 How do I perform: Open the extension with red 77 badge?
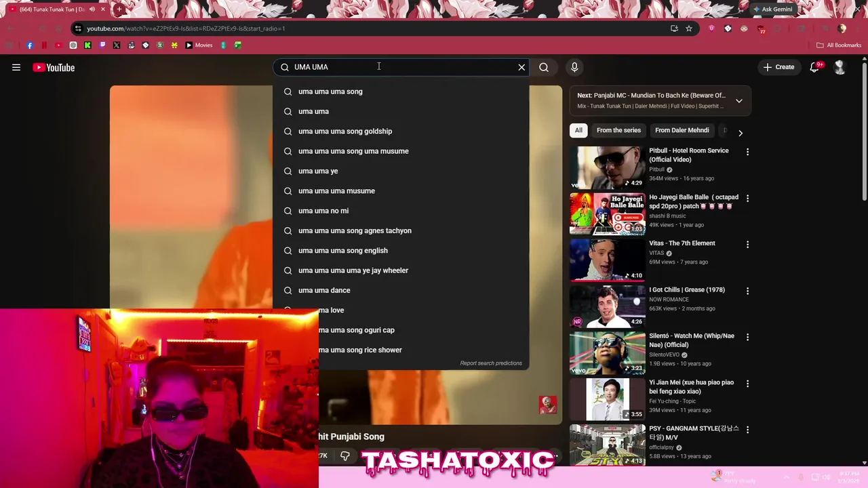[x=761, y=29]
